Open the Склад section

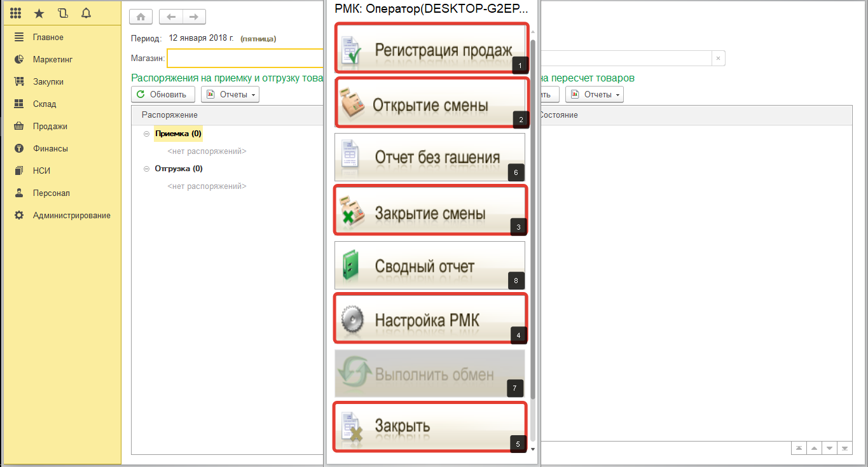tap(45, 104)
